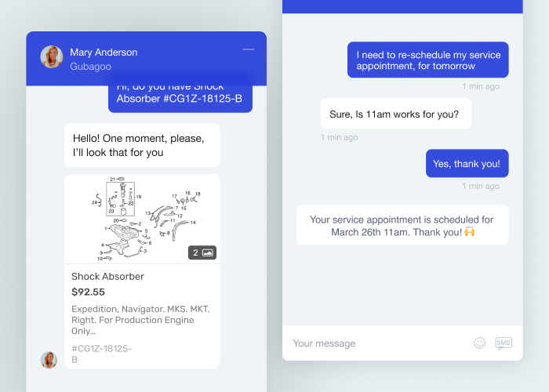Click Mary Anderson's header avatar
Screen dimensions: 549x392
tap(52, 56)
